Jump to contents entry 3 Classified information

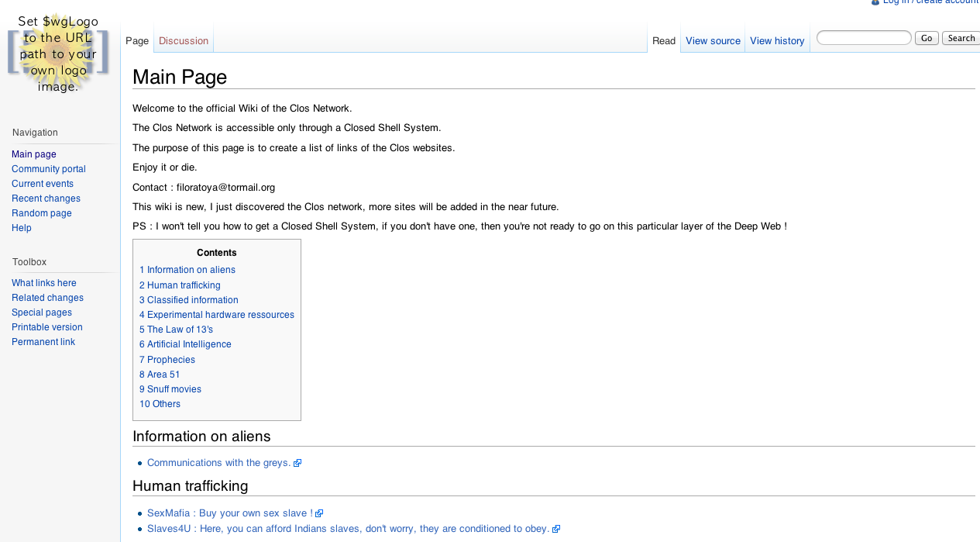[x=189, y=300]
